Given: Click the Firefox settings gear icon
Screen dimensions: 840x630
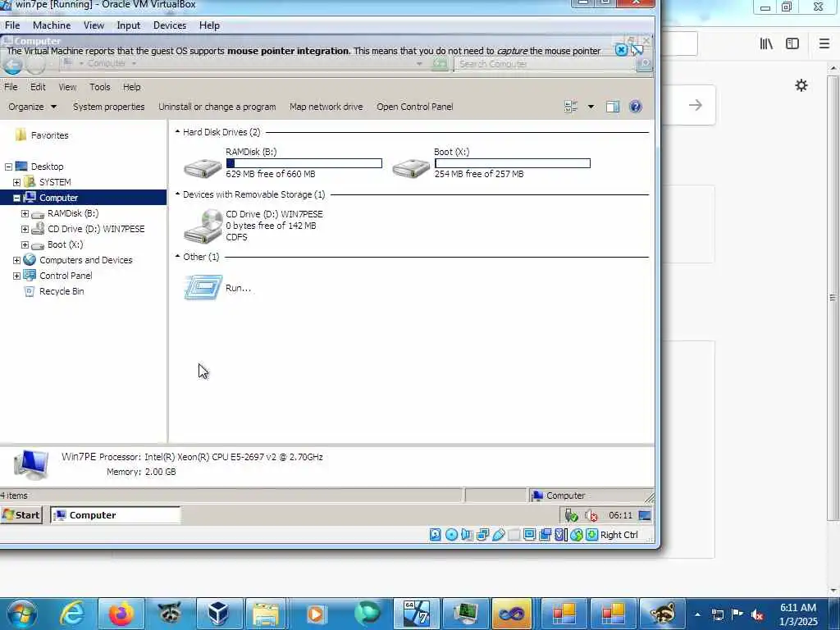Looking at the screenshot, I should coord(801,85).
